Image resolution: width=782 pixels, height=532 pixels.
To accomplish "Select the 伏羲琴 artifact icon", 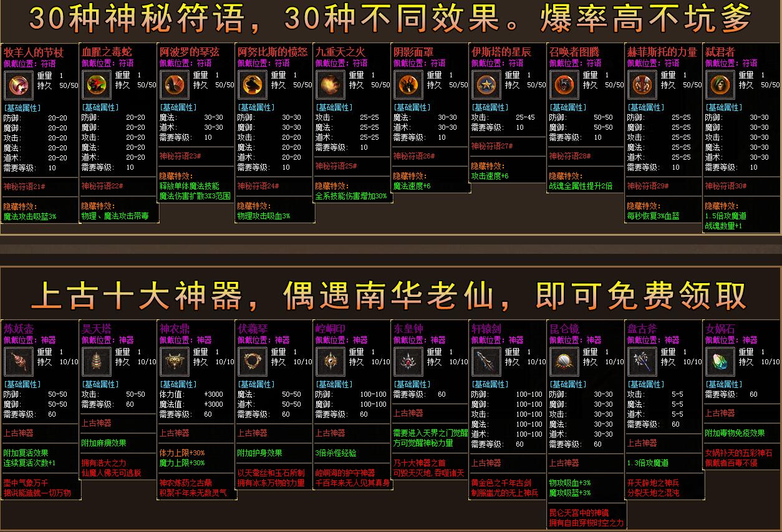I will click(252, 362).
